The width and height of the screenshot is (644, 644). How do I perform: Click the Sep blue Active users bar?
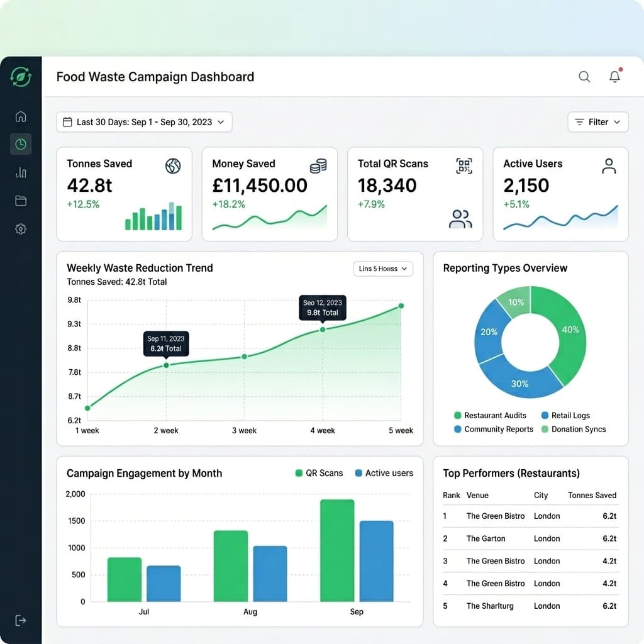(x=377, y=561)
